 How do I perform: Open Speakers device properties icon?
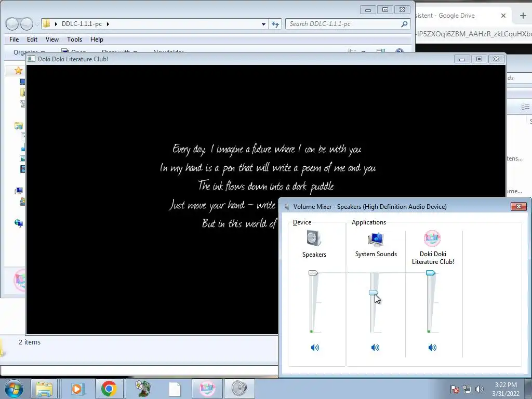pos(313,238)
